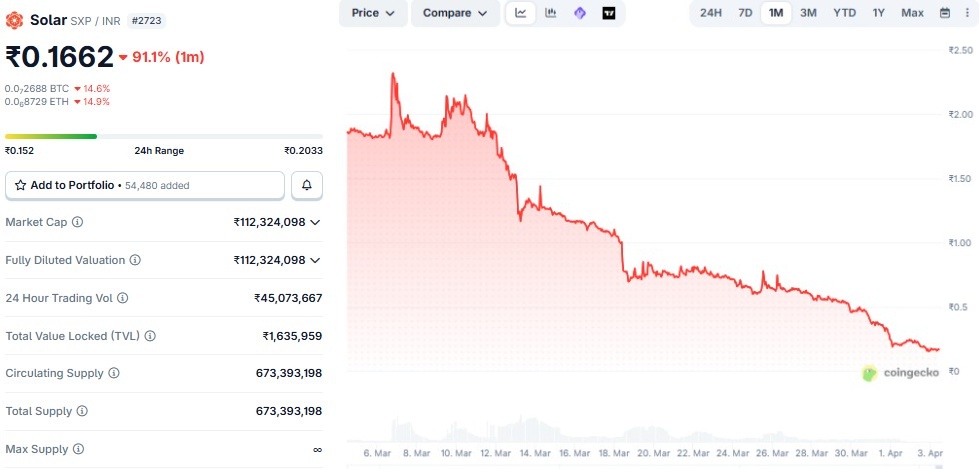Click the Max Supply info icon
This screenshot has height=469, width=979.
coord(78,449)
